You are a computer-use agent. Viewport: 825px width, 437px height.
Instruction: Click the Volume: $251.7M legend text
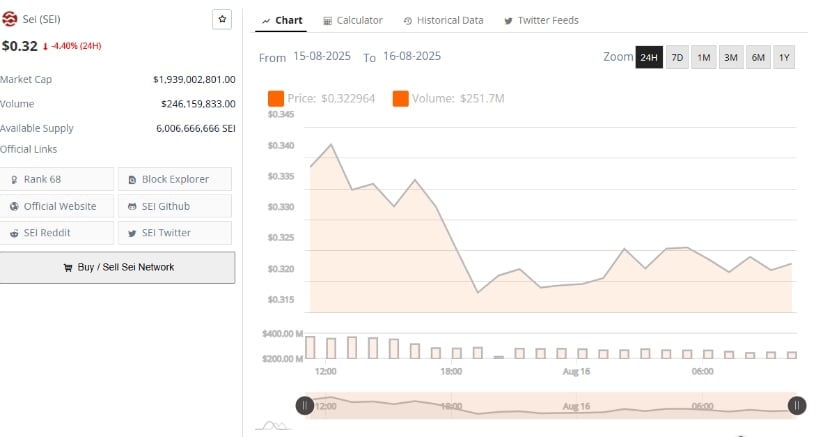pos(458,98)
